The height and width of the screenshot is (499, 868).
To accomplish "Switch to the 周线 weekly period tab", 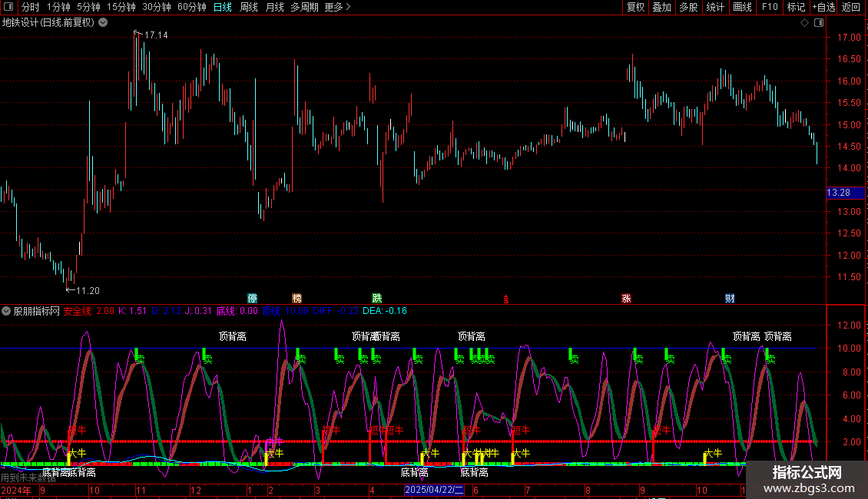I will click(x=249, y=8).
